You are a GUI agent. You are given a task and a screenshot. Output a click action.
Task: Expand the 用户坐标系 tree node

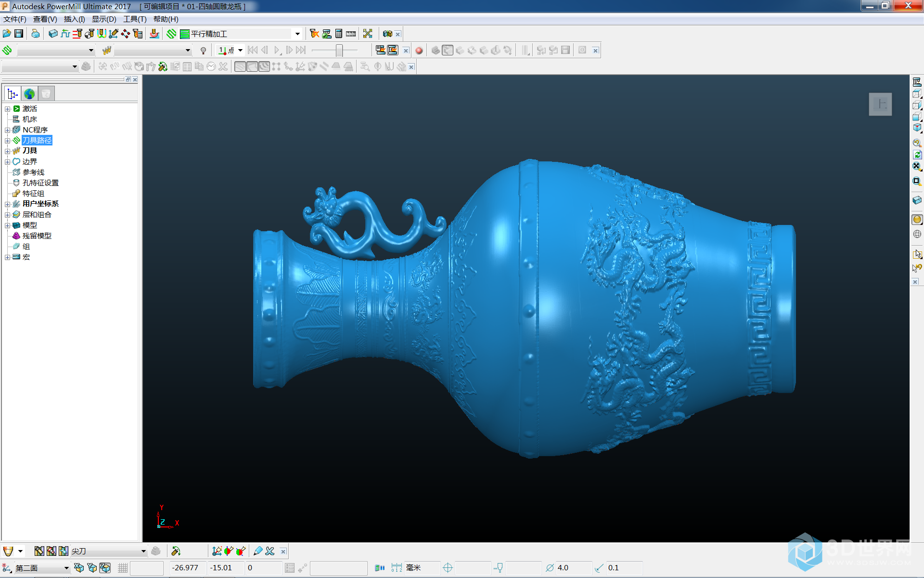click(x=8, y=204)
